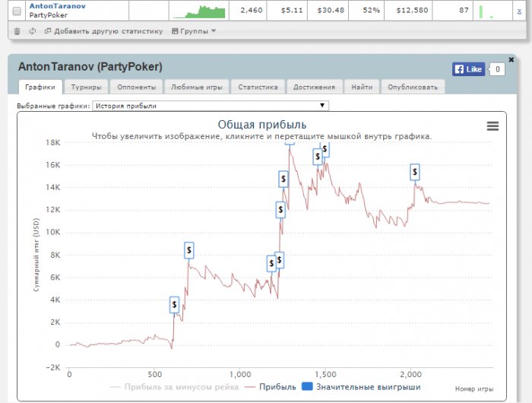This screenshot has width=532, height=403.
Task: Switch to the Найти tab
Action: 362,87
